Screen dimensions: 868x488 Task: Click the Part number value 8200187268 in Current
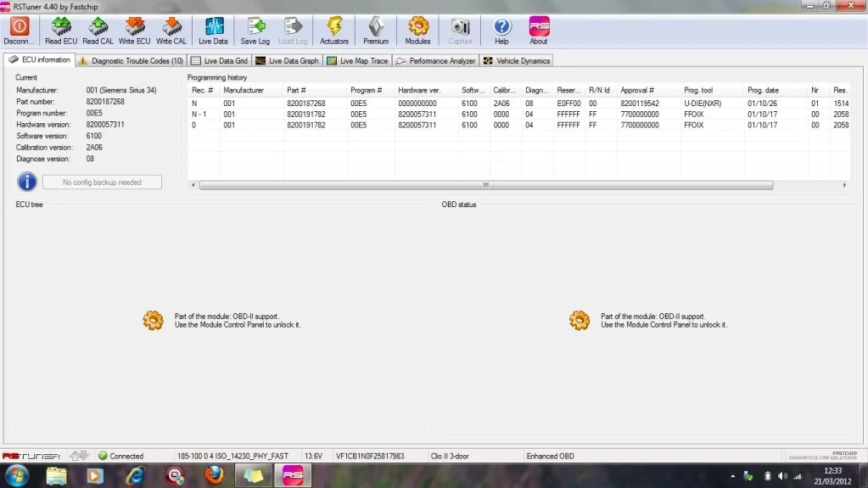click(x=105, y=101)
